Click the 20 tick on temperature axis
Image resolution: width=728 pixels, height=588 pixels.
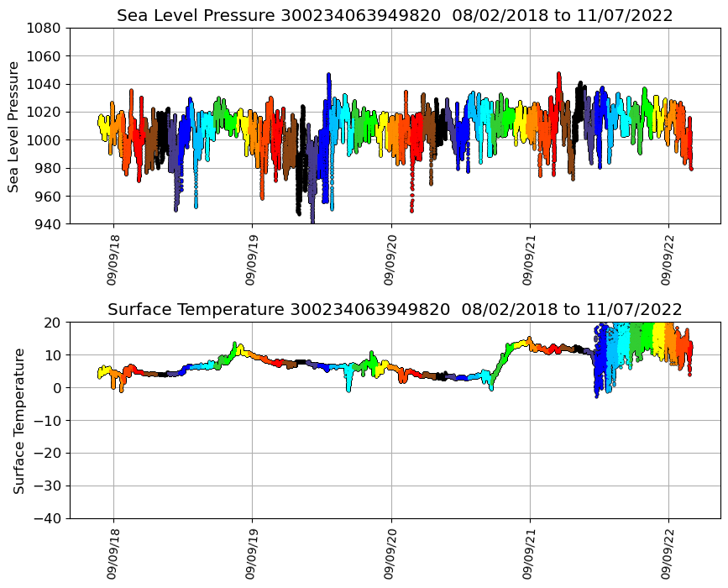click(x=51, y=323)
